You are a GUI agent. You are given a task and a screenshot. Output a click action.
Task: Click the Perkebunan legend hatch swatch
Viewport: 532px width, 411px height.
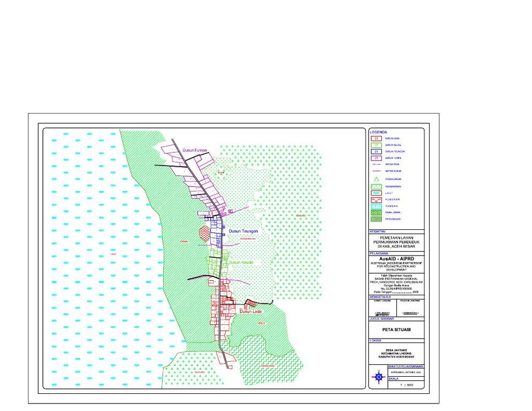pos(376,219)
